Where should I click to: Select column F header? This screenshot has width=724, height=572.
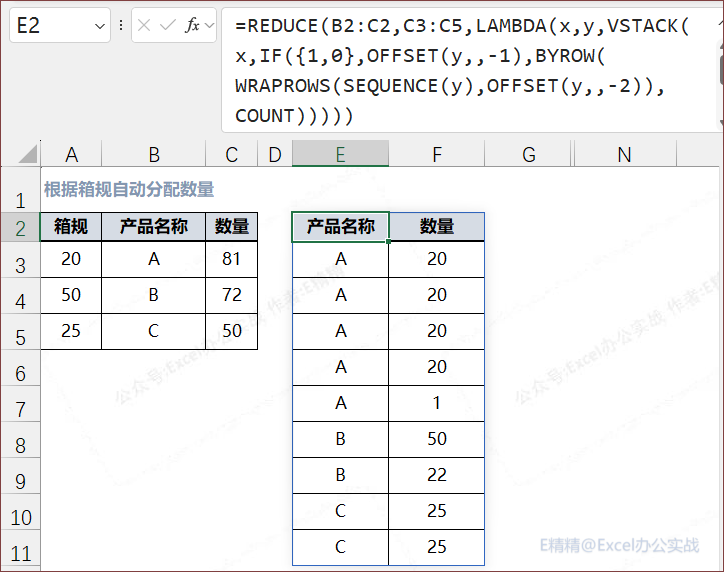click(437, 154)
